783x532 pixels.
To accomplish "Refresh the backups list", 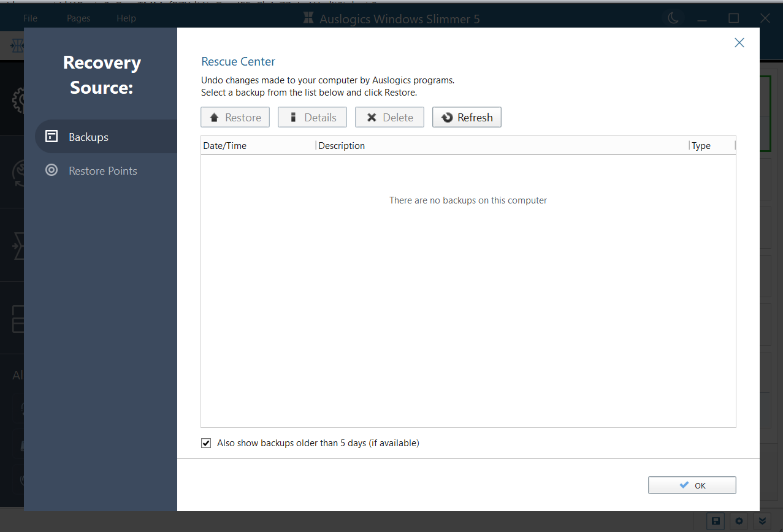I will [x=467, y=117].
